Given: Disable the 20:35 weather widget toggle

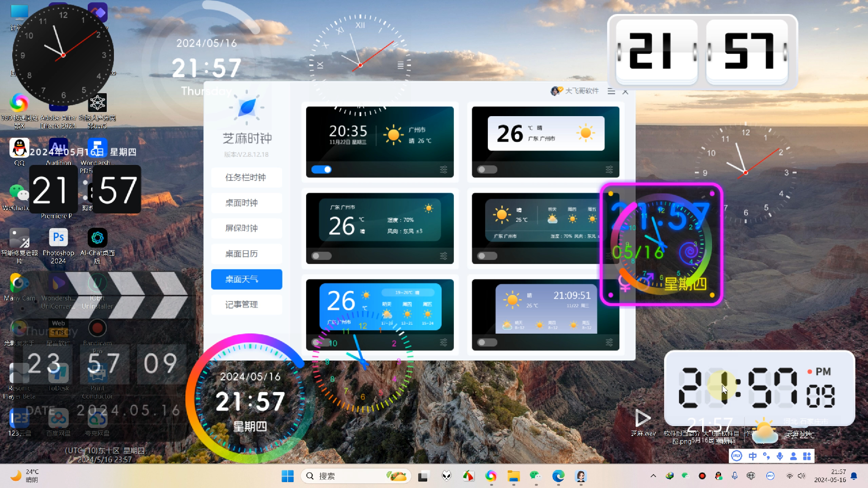Looking at the screenshot, I should (x=321, y=169).
